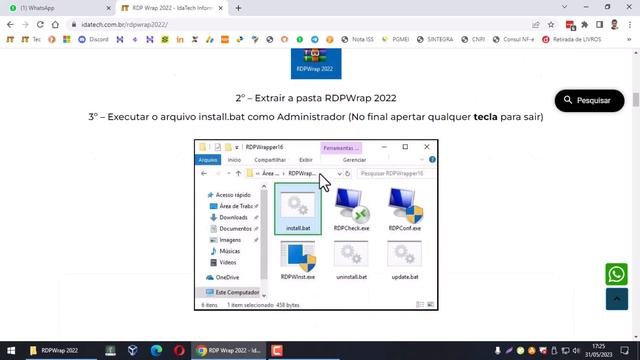Reload the current page
Screen dimensions: 640x360
tap(40, 24)
